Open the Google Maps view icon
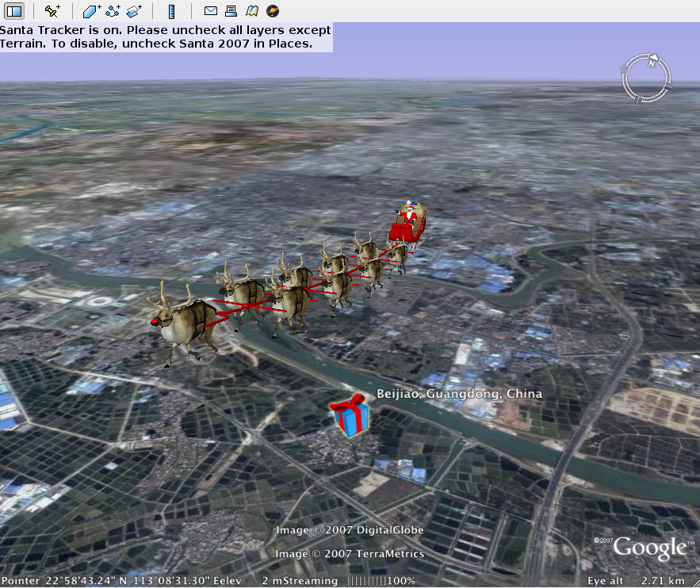Viewport: 700px width, 588px height. pos(251,11)
